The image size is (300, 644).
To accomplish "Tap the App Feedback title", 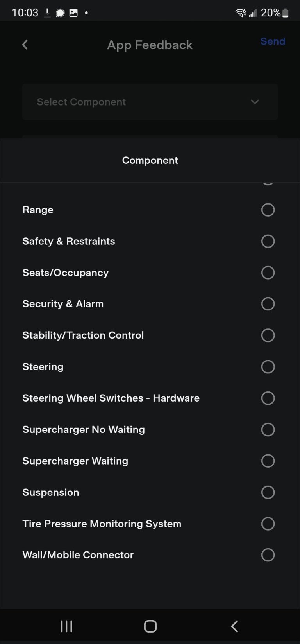I will [150, 45].
